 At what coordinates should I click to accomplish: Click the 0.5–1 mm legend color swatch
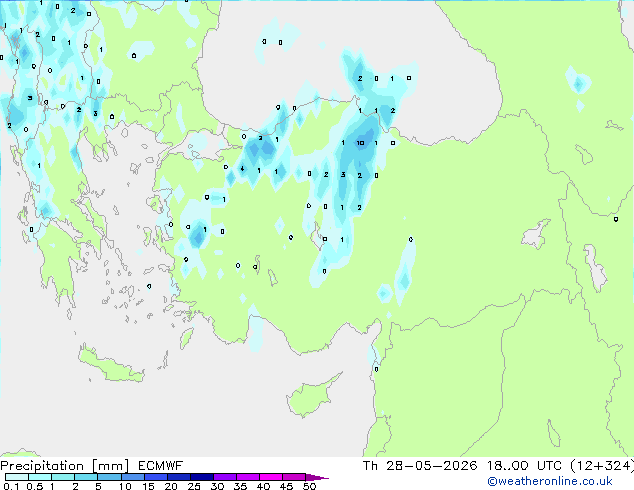tap(40, 477)
